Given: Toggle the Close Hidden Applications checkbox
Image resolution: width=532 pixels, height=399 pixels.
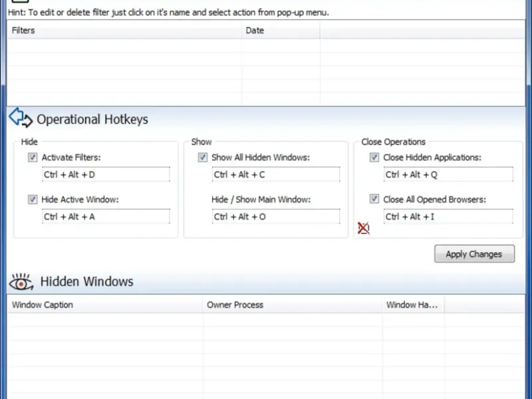Looking at the screenshot, I should coord(374,158).
